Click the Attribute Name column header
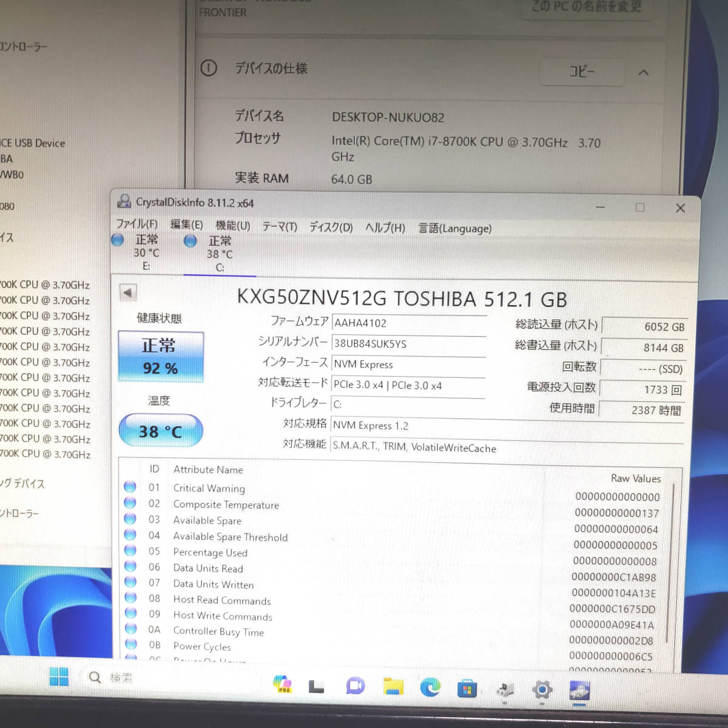This screenshot has width=728, height=728. click(208, 470)
